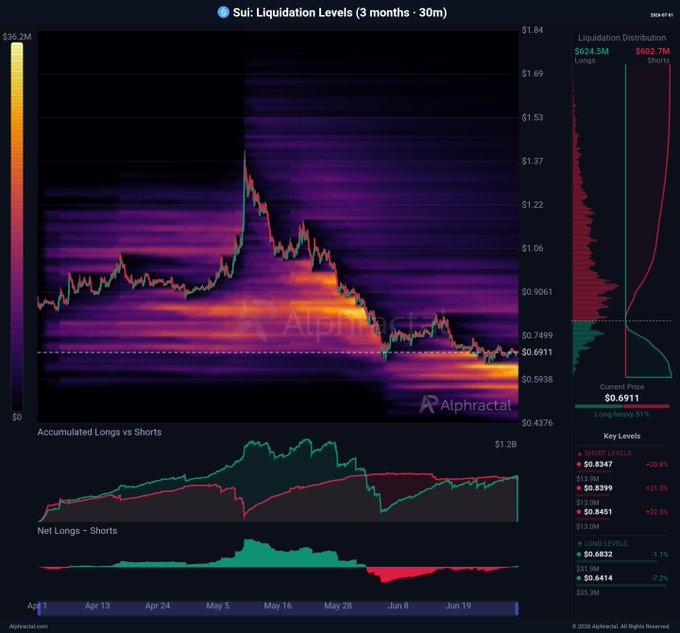
Task: Click the Jun 19 date on the timeline
Action: click(458, 606)
